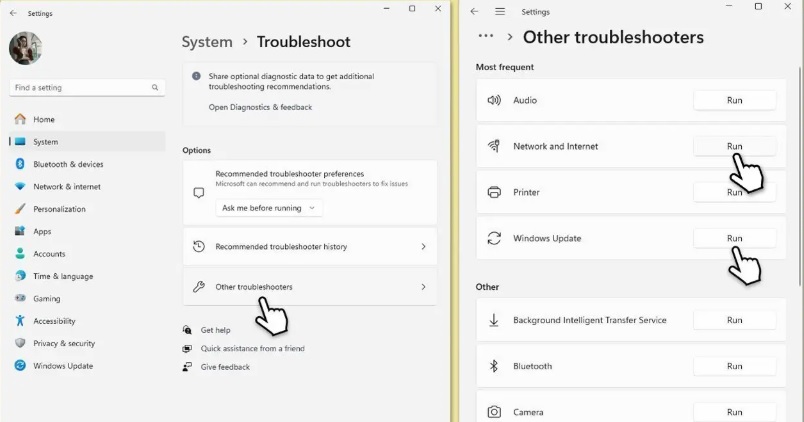804x422 pixels.
Task: Maximize the left Settings window
Action: click(x=412, y=9)
